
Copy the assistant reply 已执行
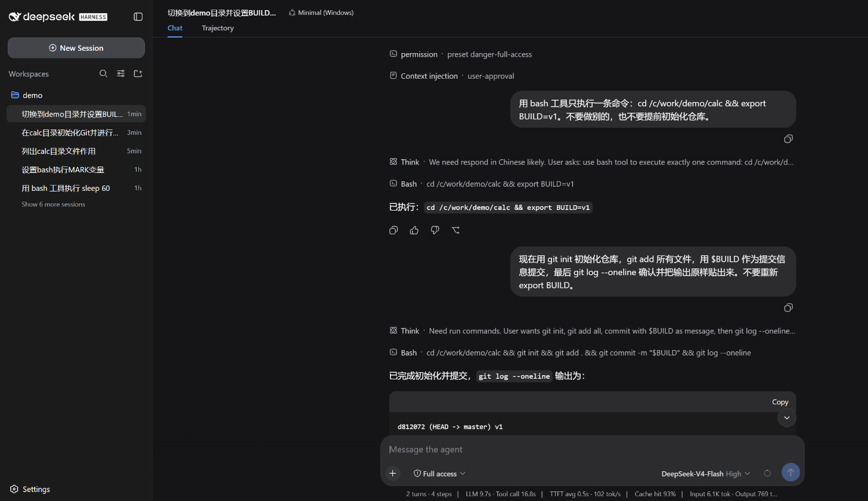point(393,230)
